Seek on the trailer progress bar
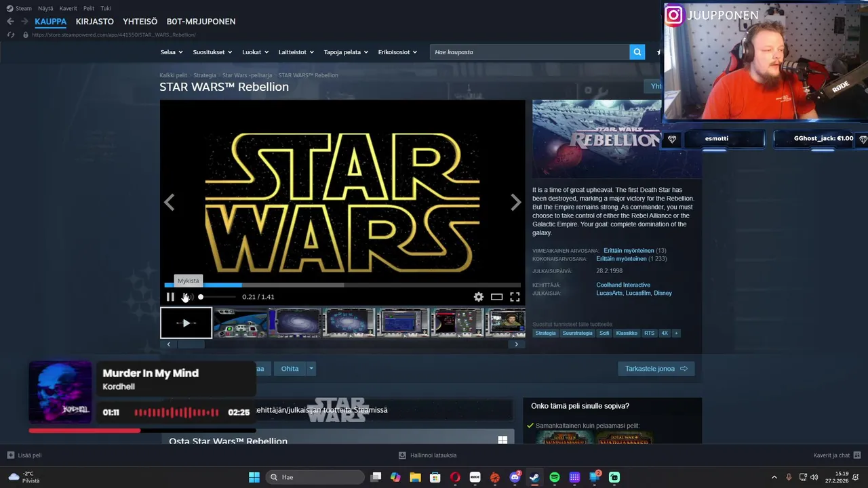868x488 pixels. [342, 285]
